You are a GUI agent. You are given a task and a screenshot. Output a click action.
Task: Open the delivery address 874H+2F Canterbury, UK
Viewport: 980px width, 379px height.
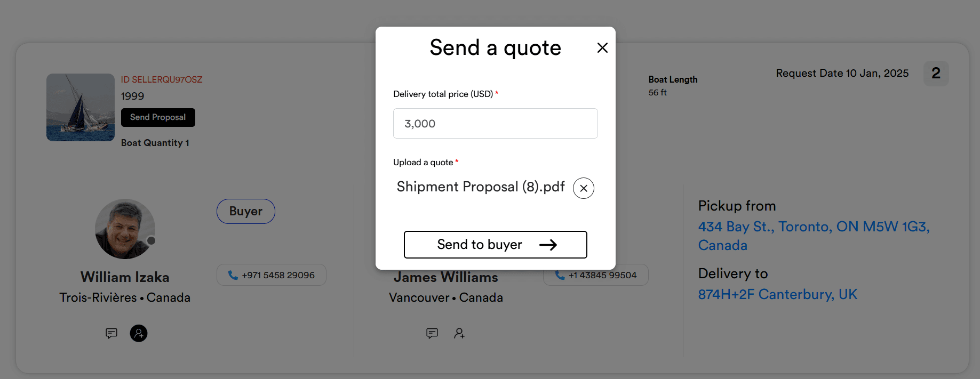(777, 294)
